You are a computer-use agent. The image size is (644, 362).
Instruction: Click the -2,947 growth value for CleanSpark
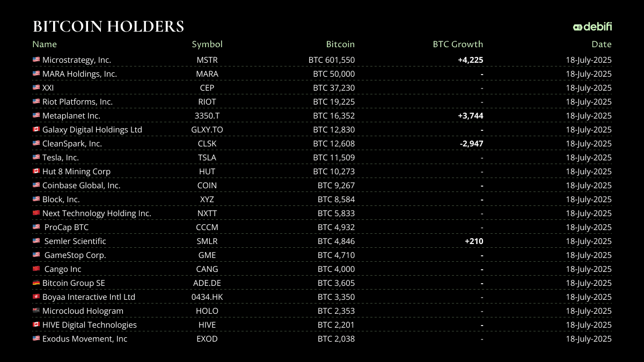coord(471,144)
